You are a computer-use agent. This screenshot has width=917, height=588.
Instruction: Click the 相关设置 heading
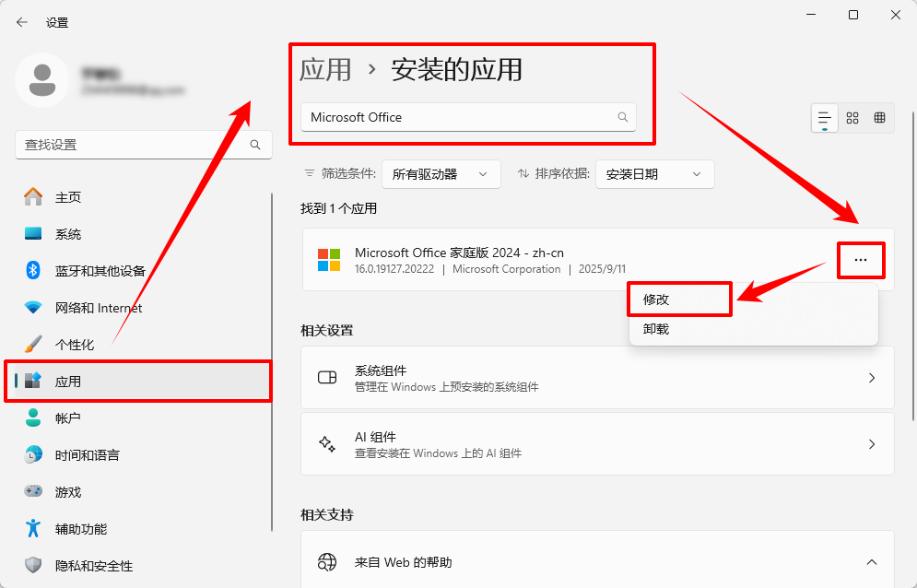pos(327,330)
